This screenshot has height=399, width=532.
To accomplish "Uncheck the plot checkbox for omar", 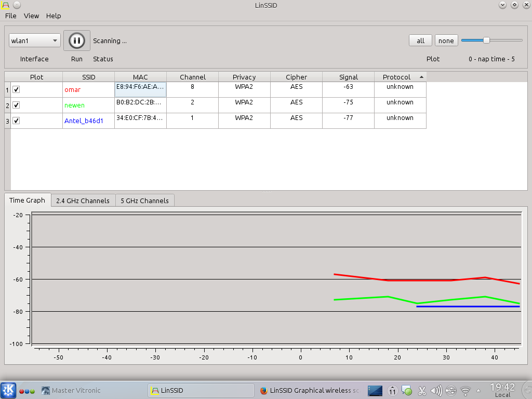I will pos(16,89).
